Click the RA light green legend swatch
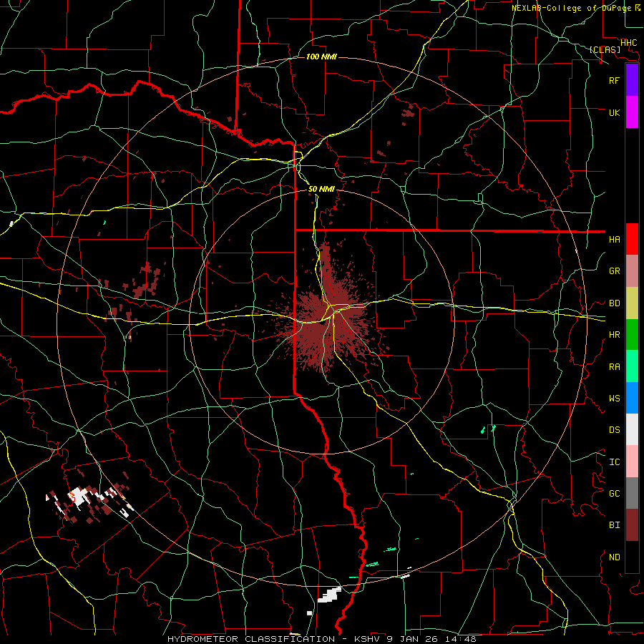 [632, 366]
